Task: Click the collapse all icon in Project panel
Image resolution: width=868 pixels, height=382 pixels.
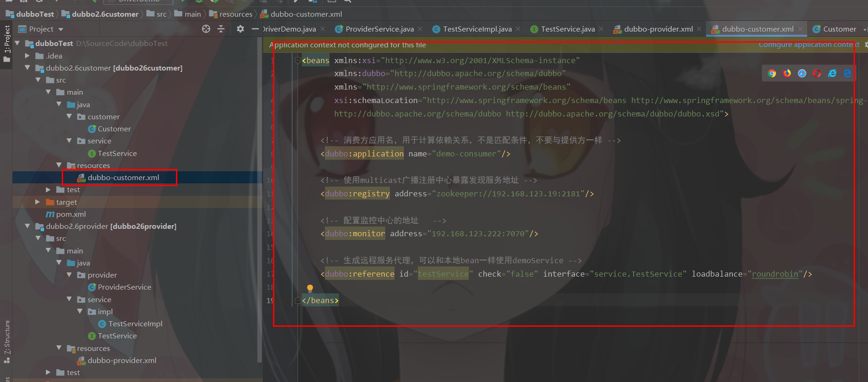Action: 221,29
